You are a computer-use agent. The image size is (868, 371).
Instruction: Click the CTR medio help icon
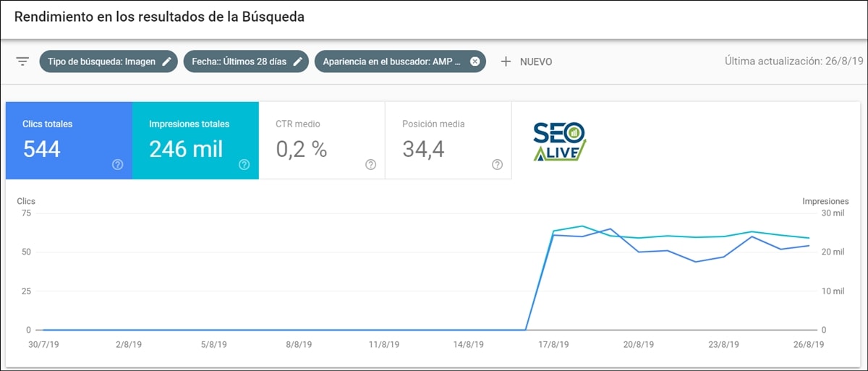pos(370,165)
